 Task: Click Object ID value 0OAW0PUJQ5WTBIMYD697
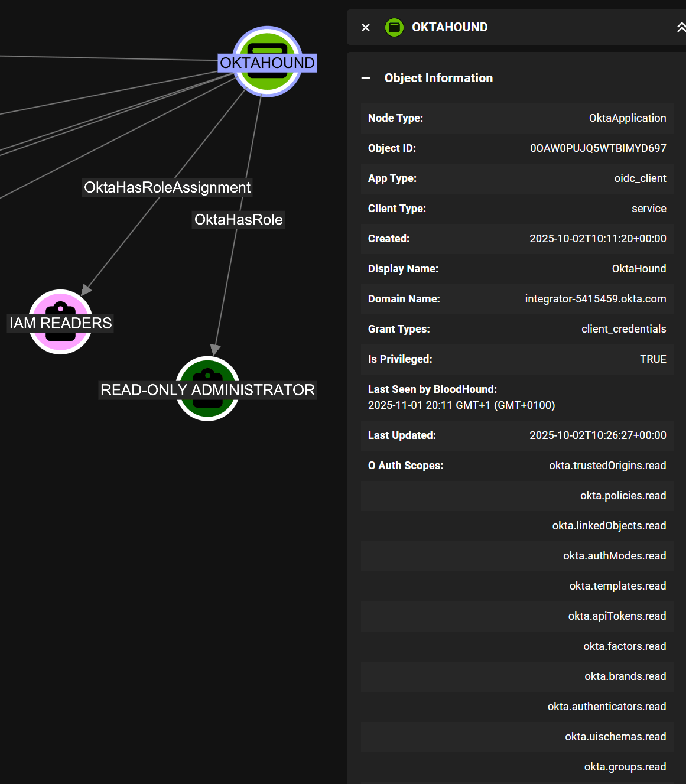pyautogui.click(x=598, y=148)
